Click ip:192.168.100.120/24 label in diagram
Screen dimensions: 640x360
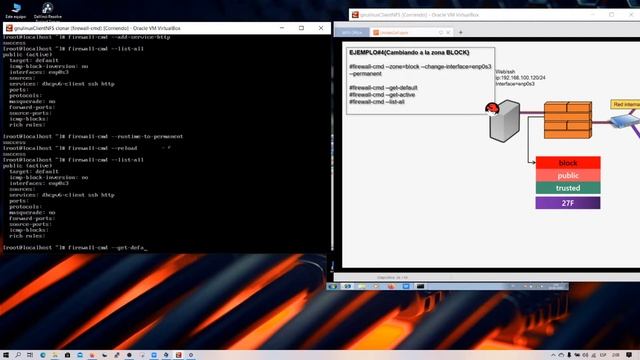click(520, 78)
